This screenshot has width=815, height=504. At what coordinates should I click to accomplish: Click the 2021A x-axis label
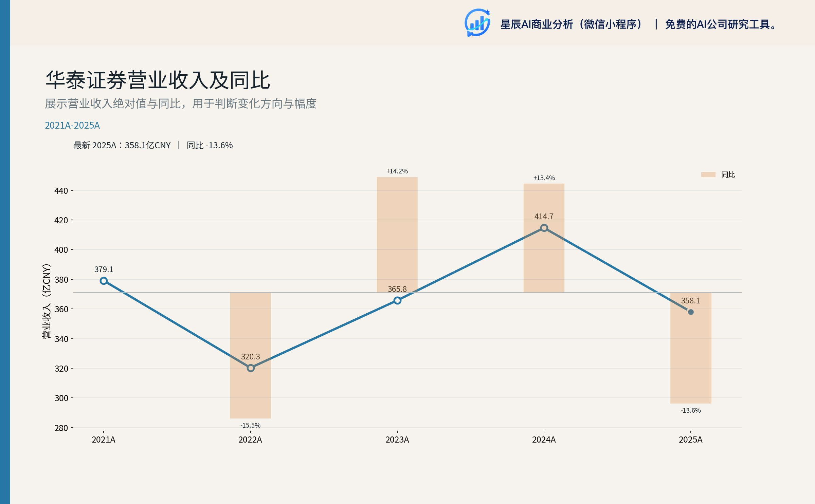104,440
